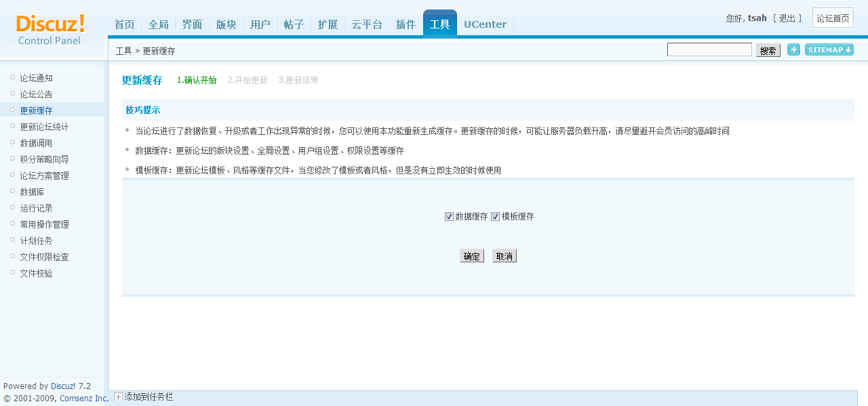Open 计划任务 in the sidebar
The height and width of the screenshot is (406, 868).
click(36, 241)
